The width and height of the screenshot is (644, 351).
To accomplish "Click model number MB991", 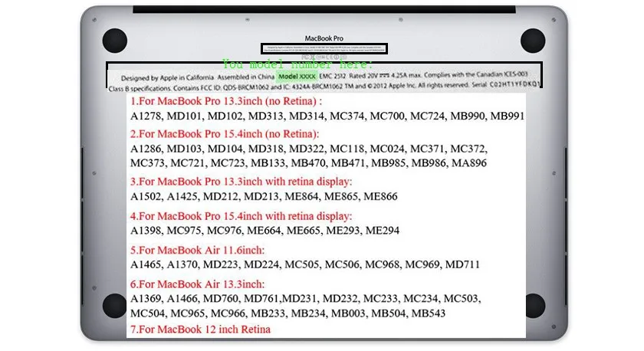I will pyautogui.click(x=508, y=116).
